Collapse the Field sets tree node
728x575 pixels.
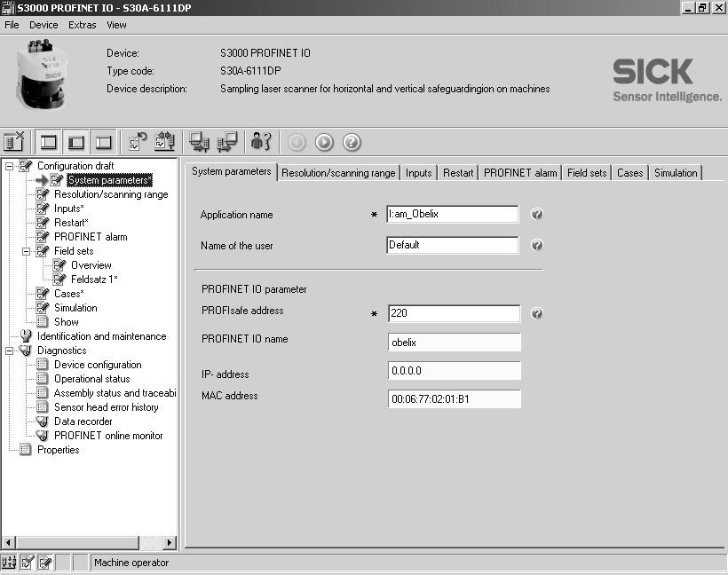[x=26, y=251]
